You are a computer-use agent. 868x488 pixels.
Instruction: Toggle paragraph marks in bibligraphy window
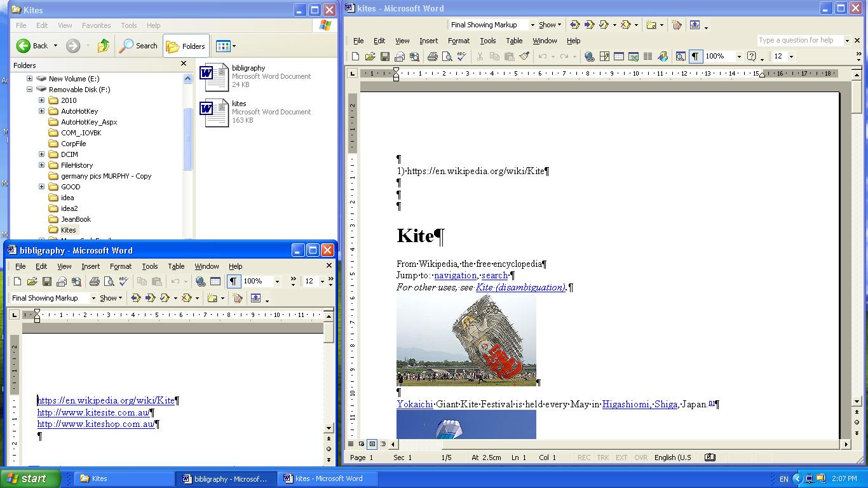pos(233,281)
